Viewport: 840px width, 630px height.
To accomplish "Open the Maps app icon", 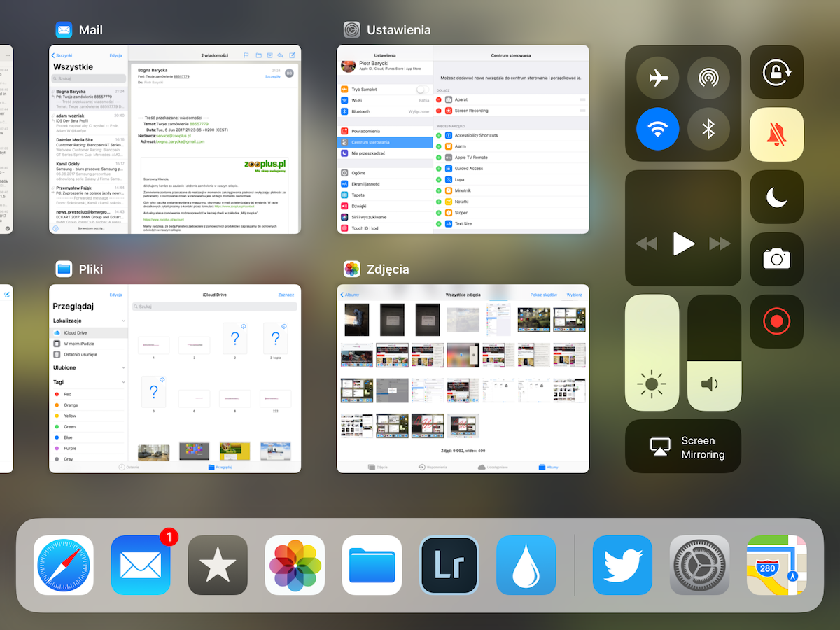I will 777,566.
